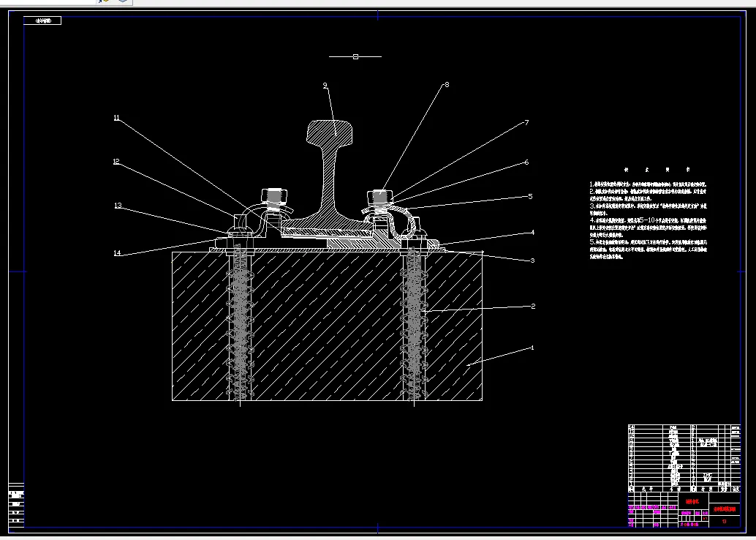Select the boxed label at top-left of sheet
Viewport: 756px width, 540px height.
[42, 20]
